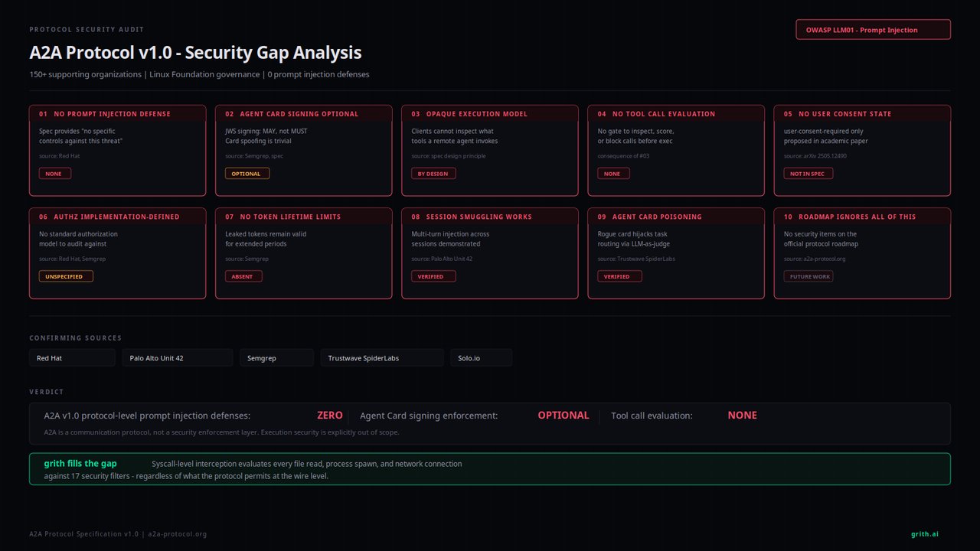Click the Semgrep source chip
The height and width of the screenshot is (551, 980).
pos(276,357)
